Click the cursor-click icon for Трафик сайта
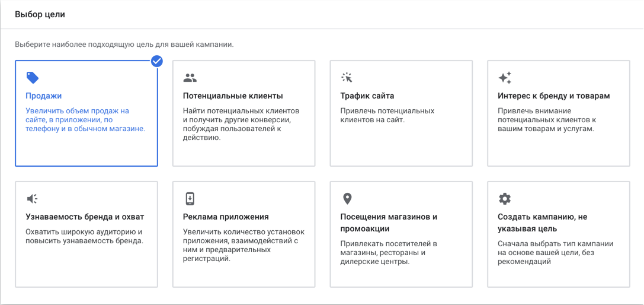This screenshot has height=305, width=644. 347,77
